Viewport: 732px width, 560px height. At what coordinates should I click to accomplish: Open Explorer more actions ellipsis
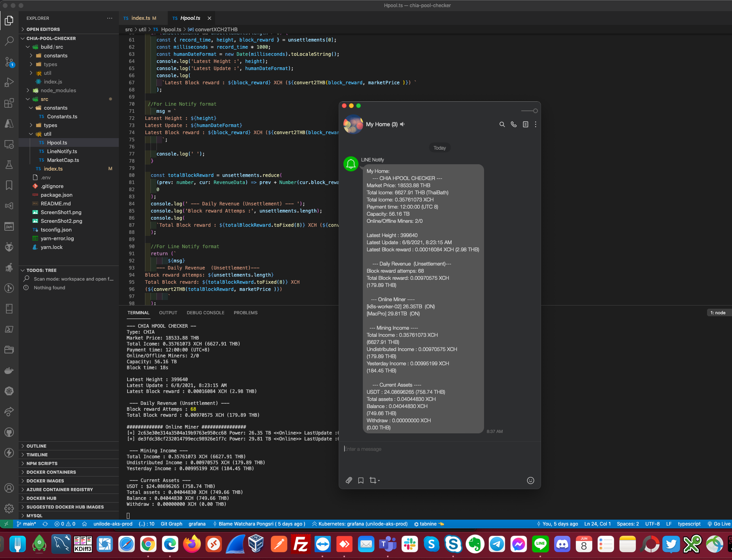110,18
